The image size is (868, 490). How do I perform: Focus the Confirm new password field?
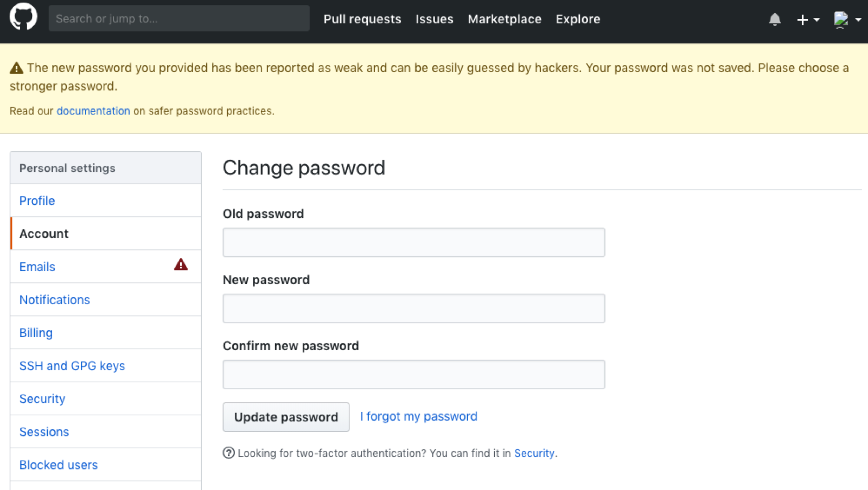coord(414,375)
